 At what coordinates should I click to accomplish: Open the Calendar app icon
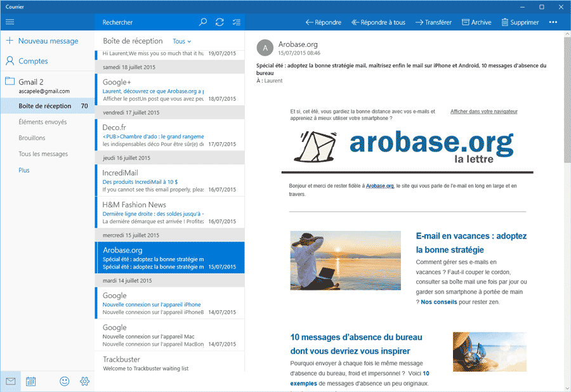click(x=31, y=381)
